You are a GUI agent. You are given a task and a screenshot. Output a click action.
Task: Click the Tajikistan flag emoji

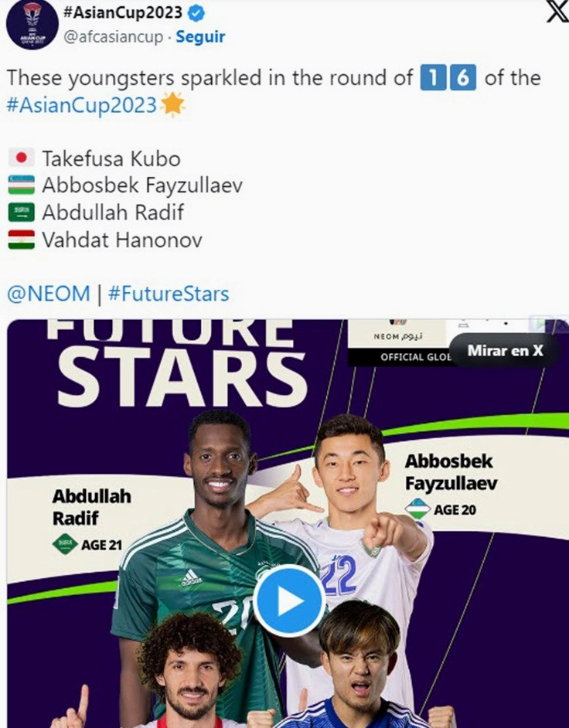[x=22, y=240]
